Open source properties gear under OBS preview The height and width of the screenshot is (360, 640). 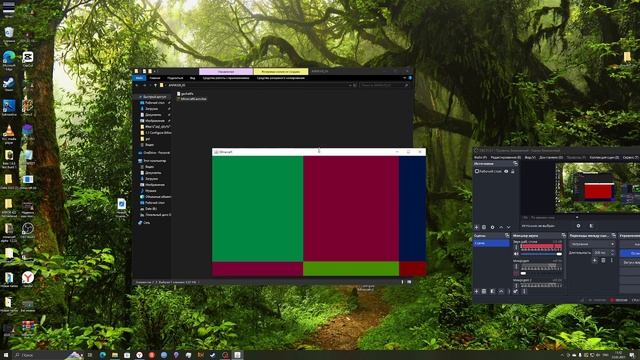pos(578,226)
